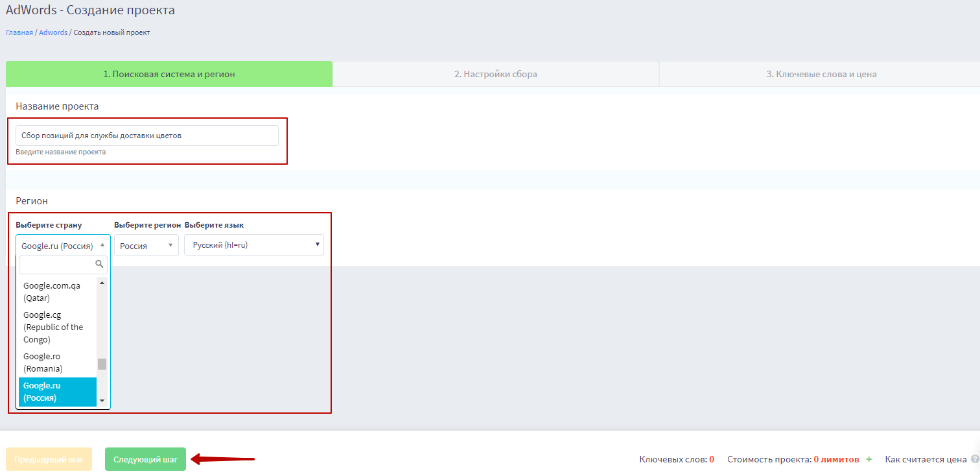Follow the Главная breadcrumb link
Screen dimensions: 980x476
[x=19, y=32]
